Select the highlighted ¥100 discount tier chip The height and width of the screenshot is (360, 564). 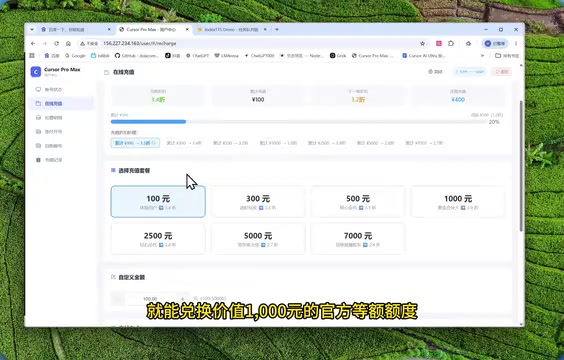[x=135, y=143]
